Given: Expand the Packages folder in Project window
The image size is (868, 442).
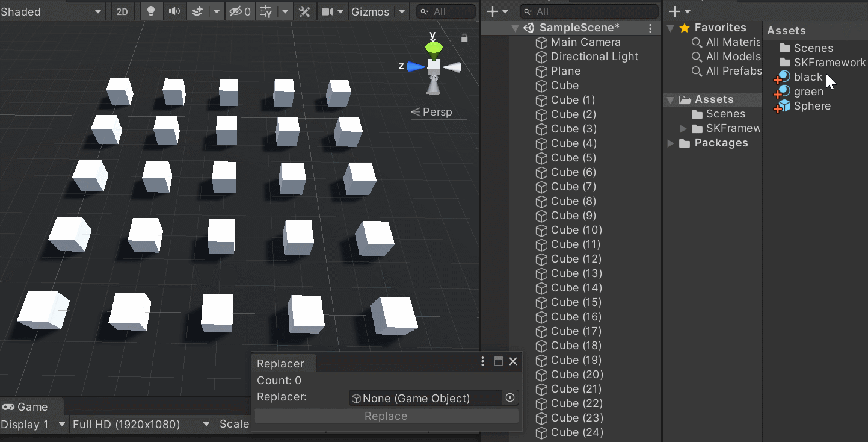Looking at the screenshot, I should (671, 143).
